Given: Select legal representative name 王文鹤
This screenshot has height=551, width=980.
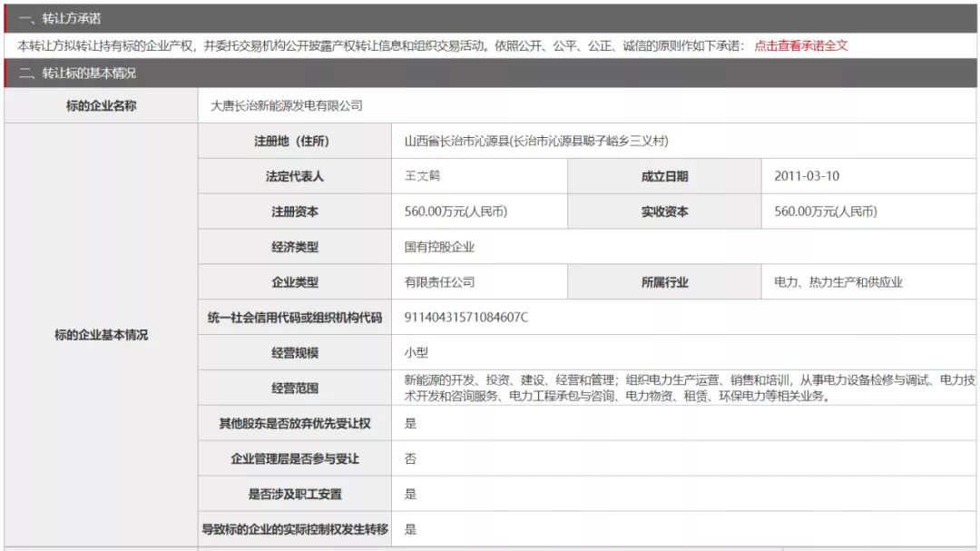Looking at the screenshot, I should point(422,176).
